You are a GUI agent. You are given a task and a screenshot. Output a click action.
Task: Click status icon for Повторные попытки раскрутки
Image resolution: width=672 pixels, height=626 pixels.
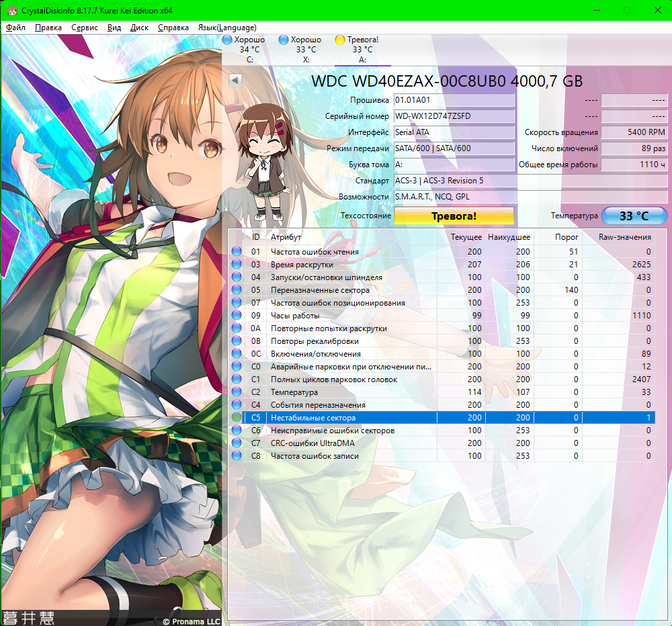tap(237, 328)
